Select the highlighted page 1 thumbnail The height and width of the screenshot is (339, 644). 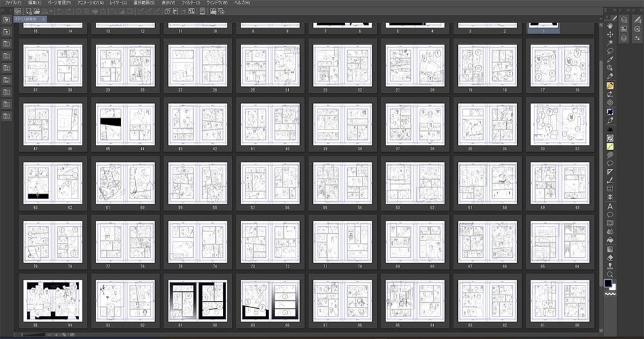[x=543, y=28]
